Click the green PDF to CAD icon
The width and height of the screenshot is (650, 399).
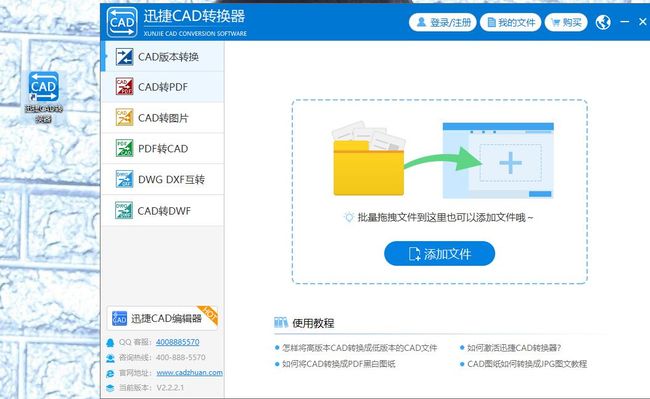click(x=124, y=148)
